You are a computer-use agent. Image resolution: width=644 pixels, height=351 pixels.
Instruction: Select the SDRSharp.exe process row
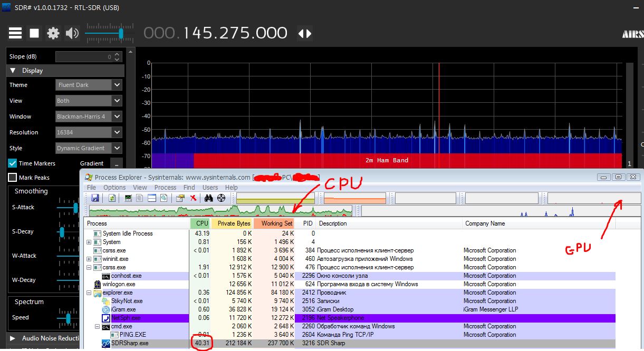click(350, 343)
